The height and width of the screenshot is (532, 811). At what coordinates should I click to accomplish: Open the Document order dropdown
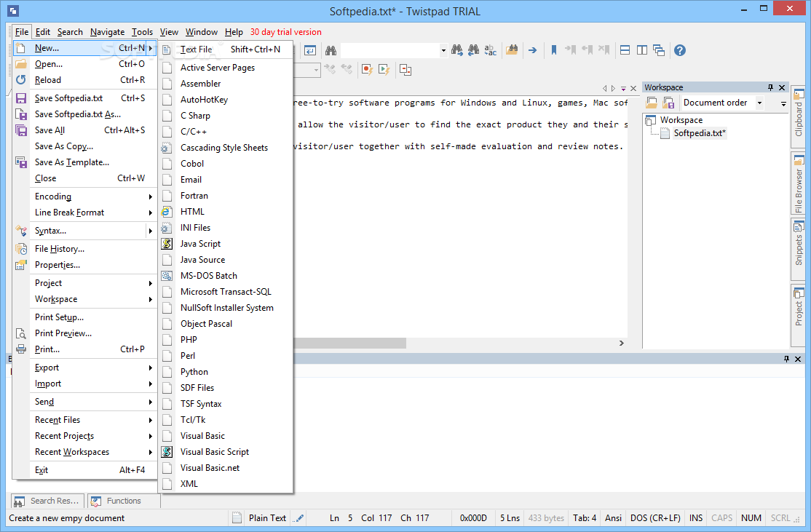coord(760,103)
